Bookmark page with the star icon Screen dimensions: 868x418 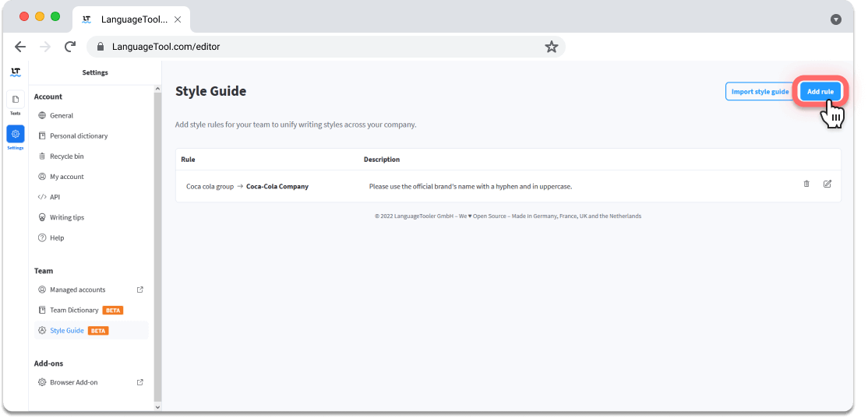pos(552,47)
